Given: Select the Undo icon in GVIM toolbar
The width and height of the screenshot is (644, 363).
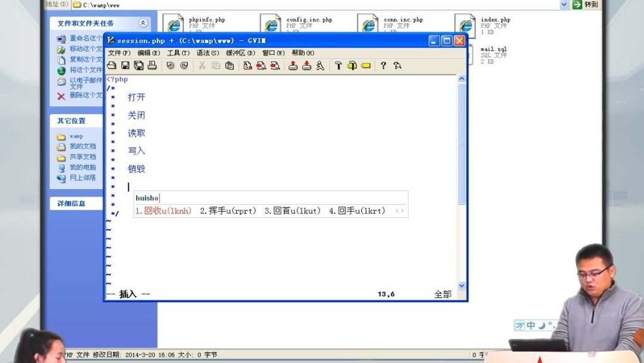Looking at the screenshot, I should 171,66.
